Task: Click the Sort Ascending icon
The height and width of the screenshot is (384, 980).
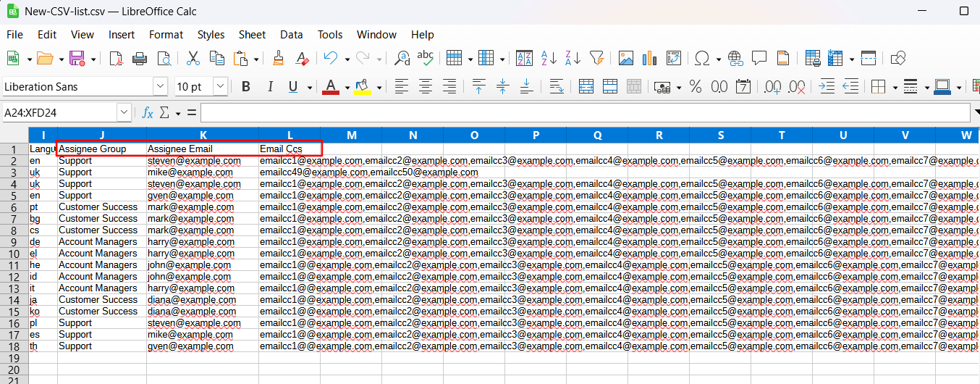Action: point(549,58)
